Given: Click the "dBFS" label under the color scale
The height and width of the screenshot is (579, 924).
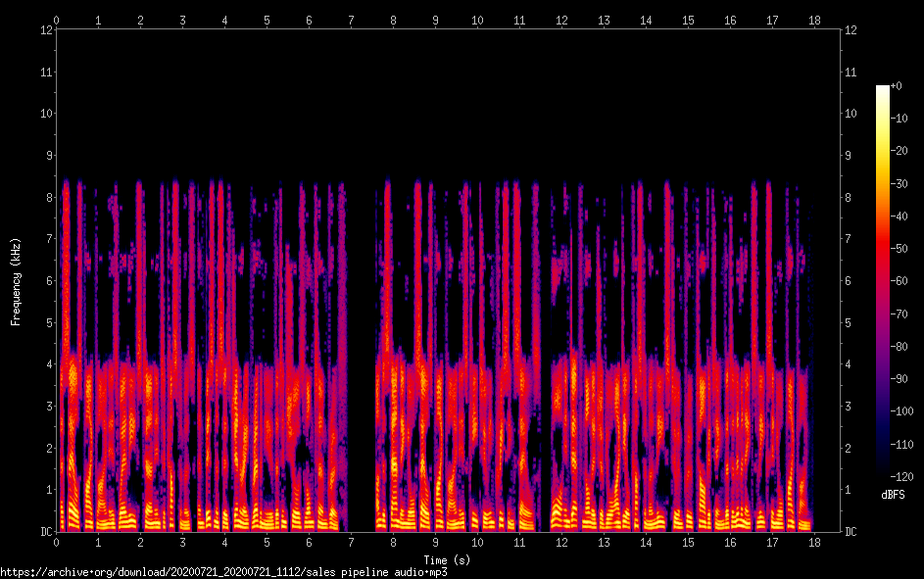Looking at the screenshot, I should (893, 495).
